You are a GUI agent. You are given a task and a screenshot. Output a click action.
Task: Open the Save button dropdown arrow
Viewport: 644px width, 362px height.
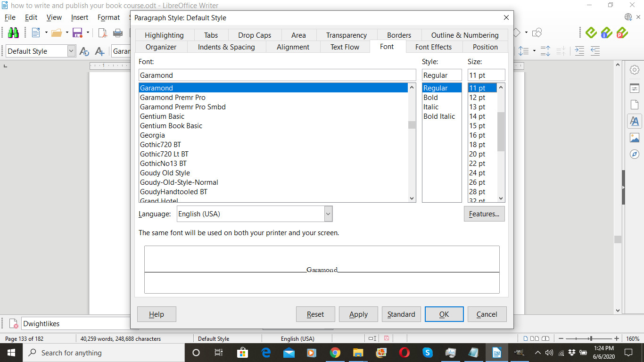(87, 33)
